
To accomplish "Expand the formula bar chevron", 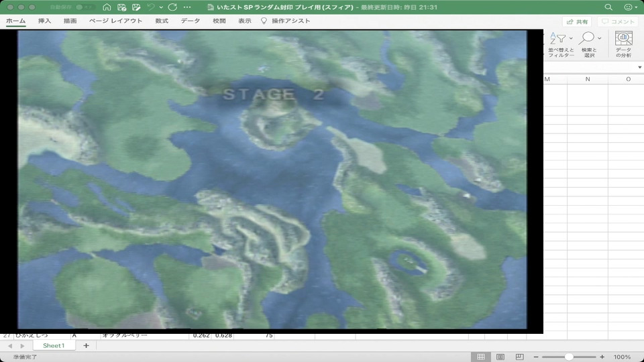I will pos(639,67).
